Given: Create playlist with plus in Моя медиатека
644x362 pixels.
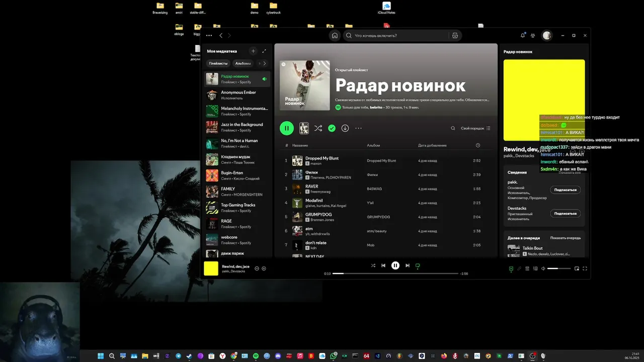Looking at the screenshot, I should [253, 51].
